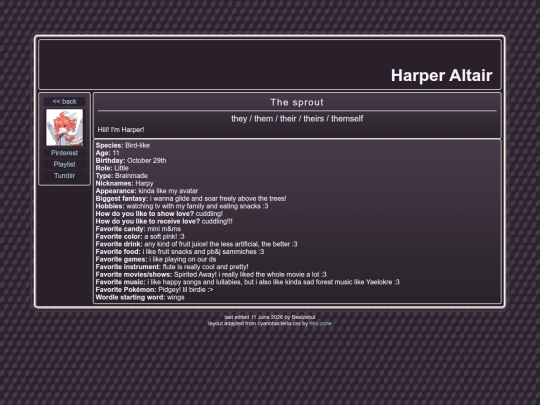The image size is (540, 405).
Task: Click the 'last edited 11 June 2026' footer text
Action: point(270,317)
